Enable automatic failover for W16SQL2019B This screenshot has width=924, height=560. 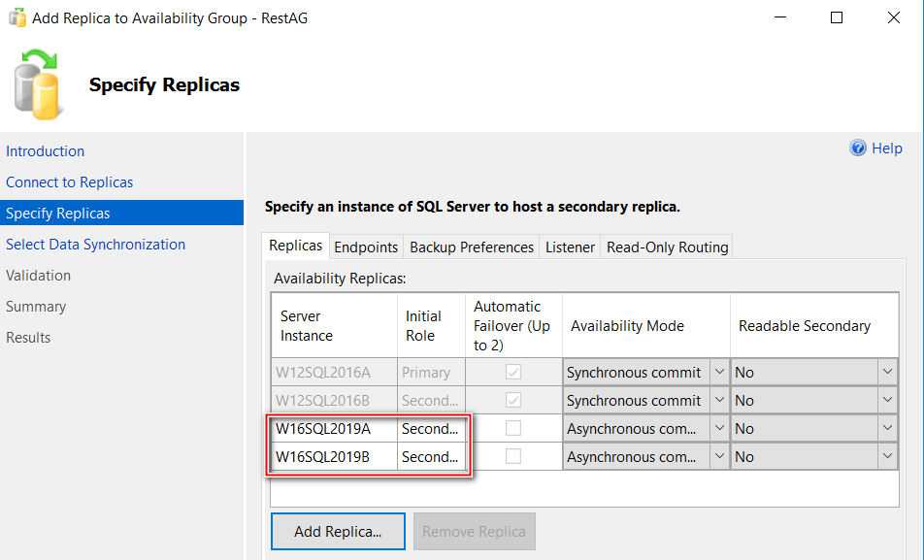point(512,456)
